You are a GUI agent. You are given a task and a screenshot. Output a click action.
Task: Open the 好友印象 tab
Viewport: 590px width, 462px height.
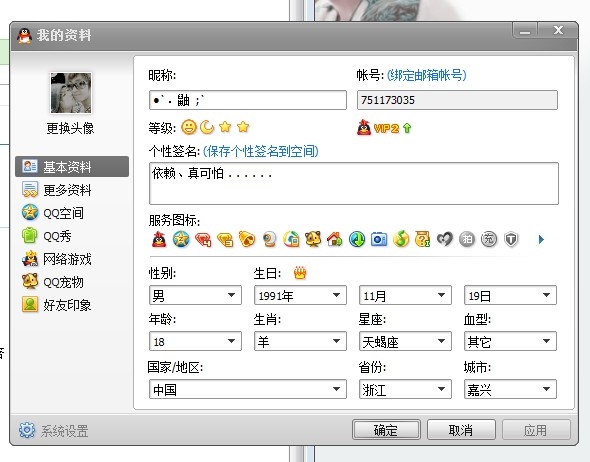56,305
